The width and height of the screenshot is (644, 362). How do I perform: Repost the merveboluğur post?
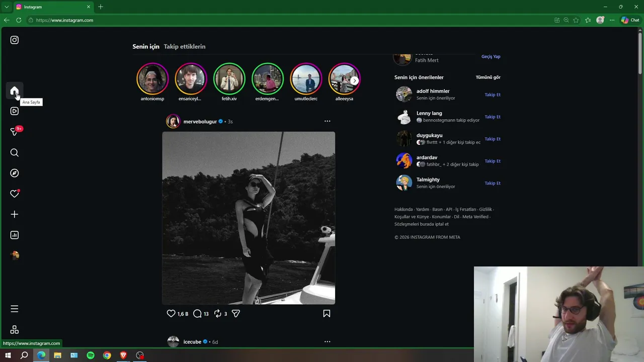[217, 313]
